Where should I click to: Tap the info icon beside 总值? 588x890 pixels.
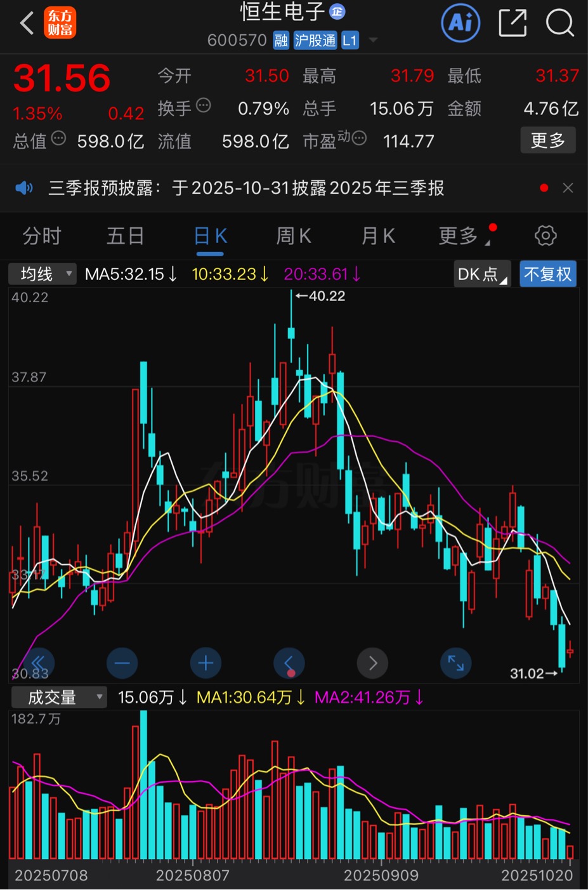(x=58, y=138)
